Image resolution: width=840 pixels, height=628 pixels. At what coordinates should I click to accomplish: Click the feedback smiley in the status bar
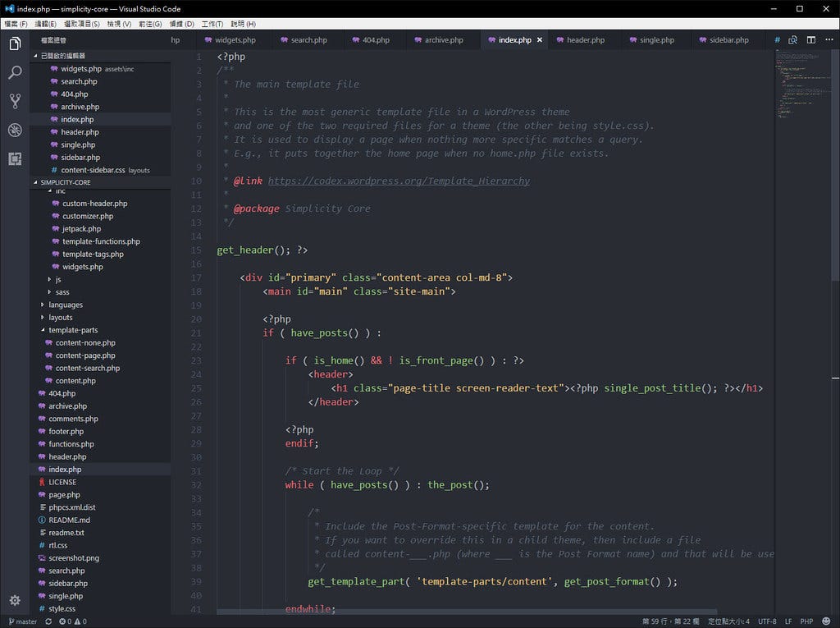coord(824,621)
